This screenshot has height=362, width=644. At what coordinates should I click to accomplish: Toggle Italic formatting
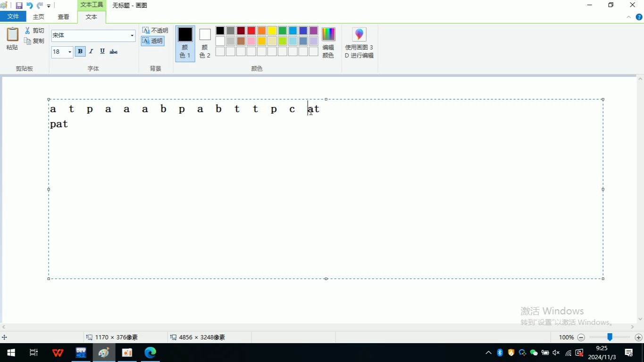coord(91,51)
